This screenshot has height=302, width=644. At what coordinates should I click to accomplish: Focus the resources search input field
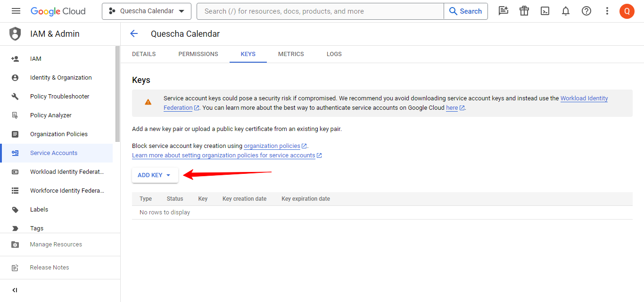point(321,11)
